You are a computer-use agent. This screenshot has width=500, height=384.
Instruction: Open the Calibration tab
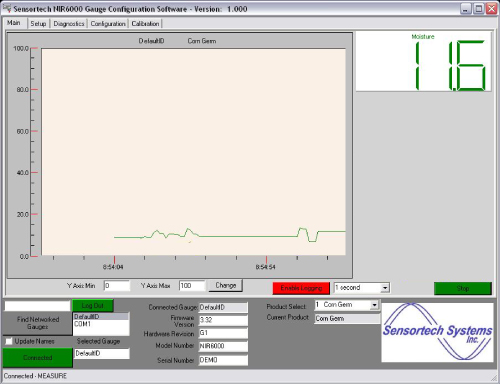click(145, 24)
